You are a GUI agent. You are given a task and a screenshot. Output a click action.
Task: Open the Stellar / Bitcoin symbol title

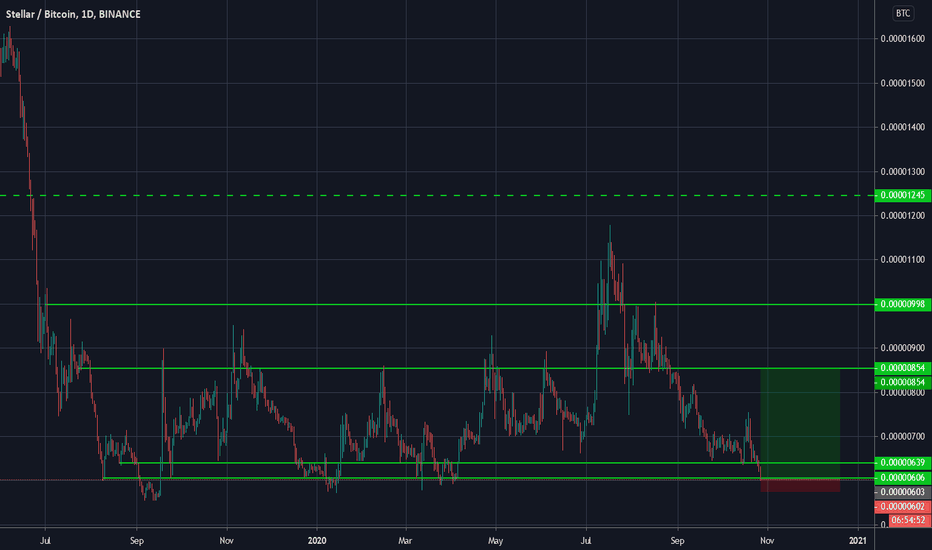(x=73, y=14)
